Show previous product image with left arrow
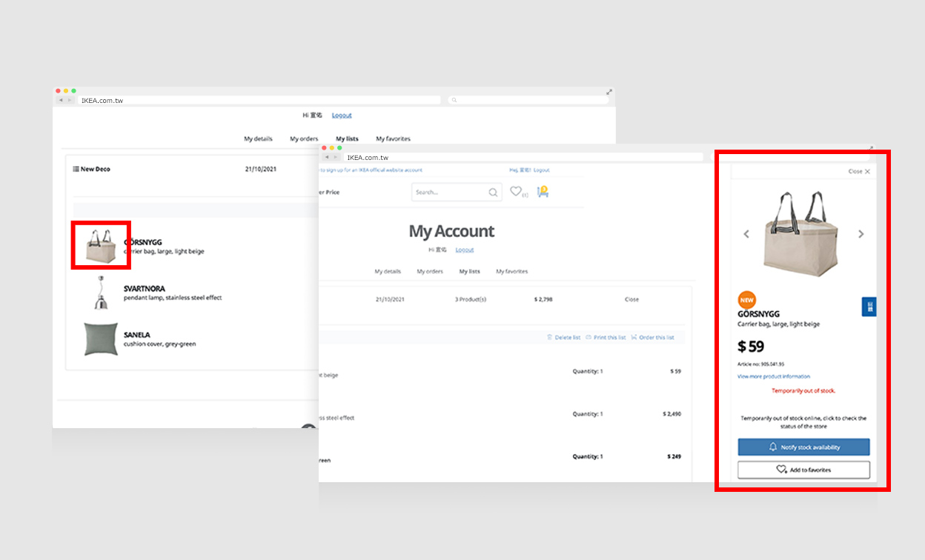925x560 pixels. coord(746,234)
